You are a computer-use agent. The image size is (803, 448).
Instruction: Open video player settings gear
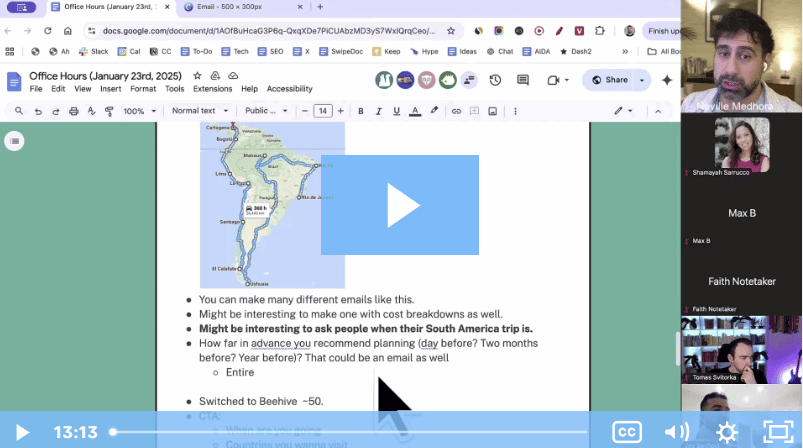click(x=727, y=432)
